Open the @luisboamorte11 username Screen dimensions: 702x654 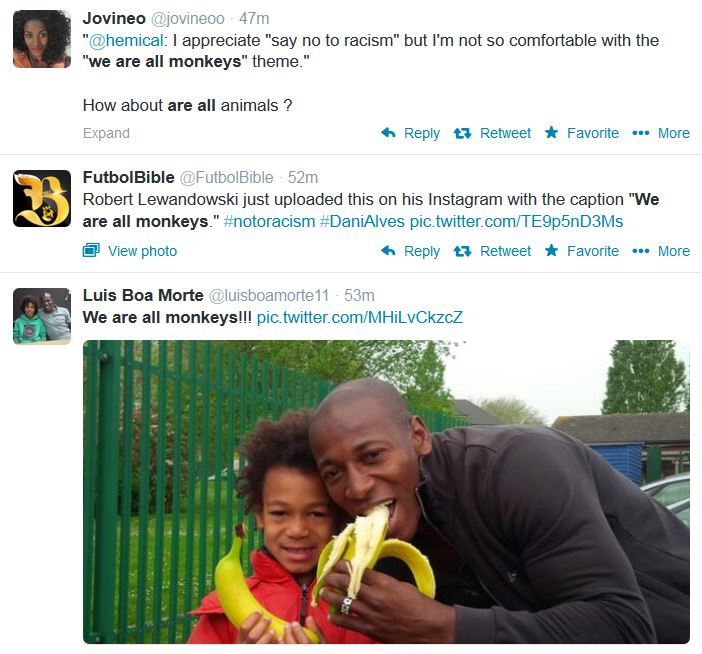point(269,295)
